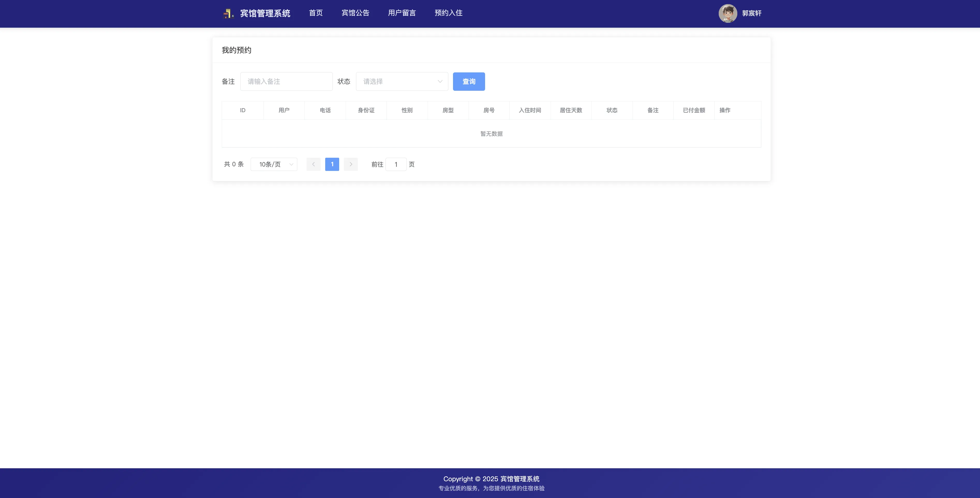
Task: Open 预约入住 navigation item
Action: coord(449,13)
